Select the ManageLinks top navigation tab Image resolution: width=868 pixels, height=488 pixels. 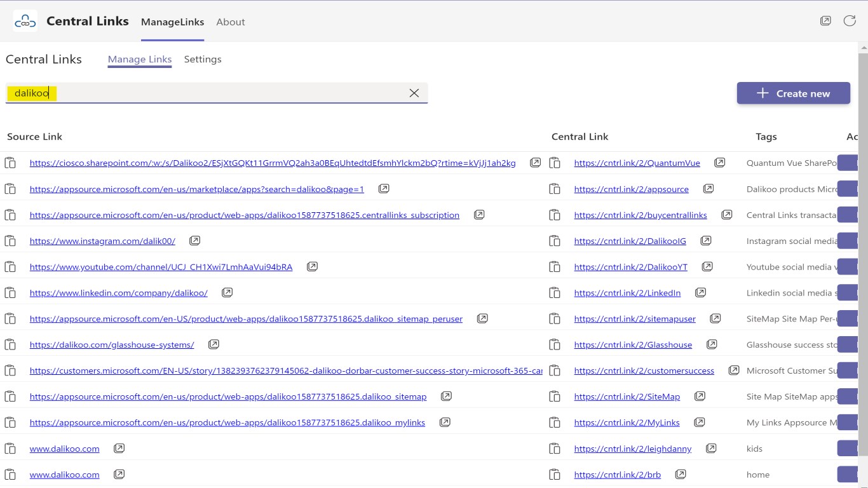[x=172, y=22]
